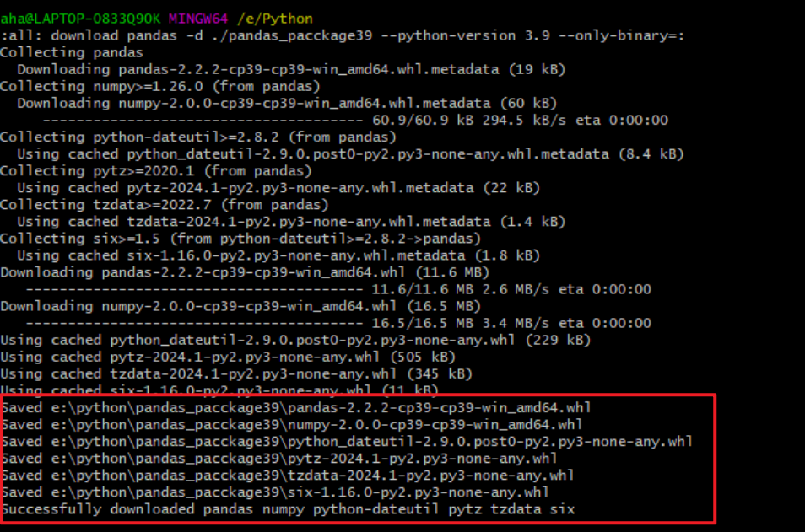This screenshot has width=805, height=532.
Task: Click the 'Collecting pytz>=2020.1' line
Action: point(156,171)
